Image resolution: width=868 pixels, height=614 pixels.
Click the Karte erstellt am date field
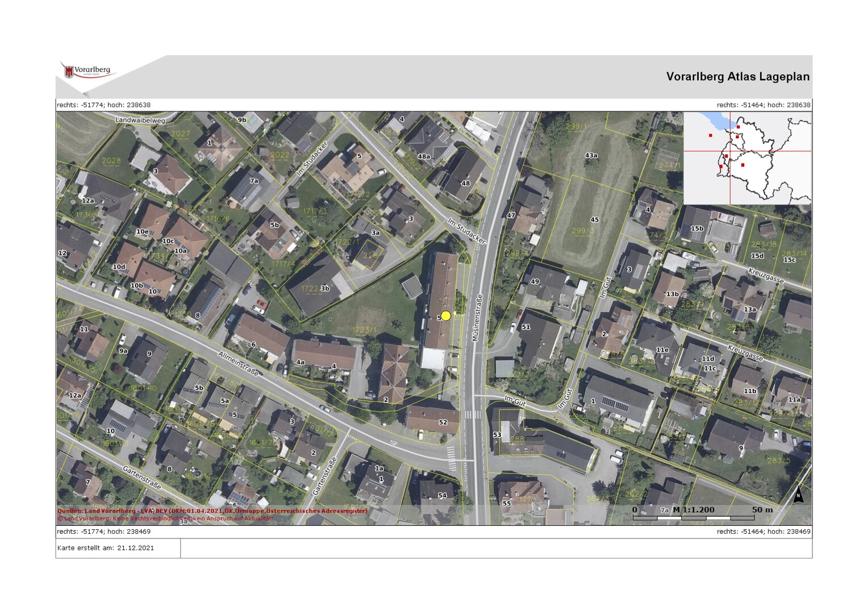(x=106, y=548)
